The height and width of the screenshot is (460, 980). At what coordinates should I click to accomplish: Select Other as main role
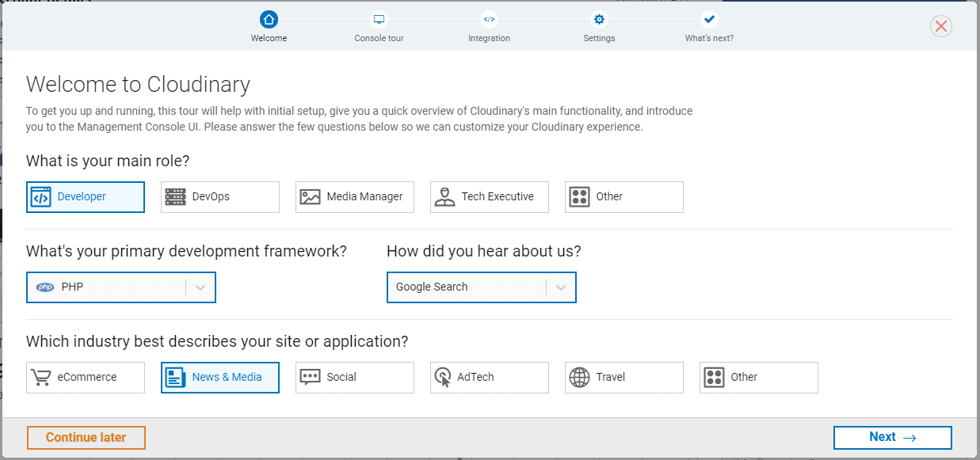tap(624, 197)
